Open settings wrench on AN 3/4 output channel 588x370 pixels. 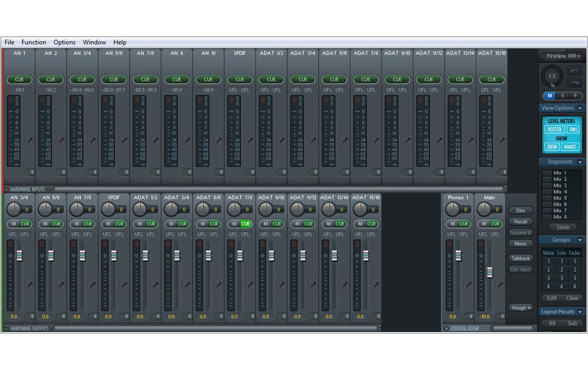pos(30,284)
